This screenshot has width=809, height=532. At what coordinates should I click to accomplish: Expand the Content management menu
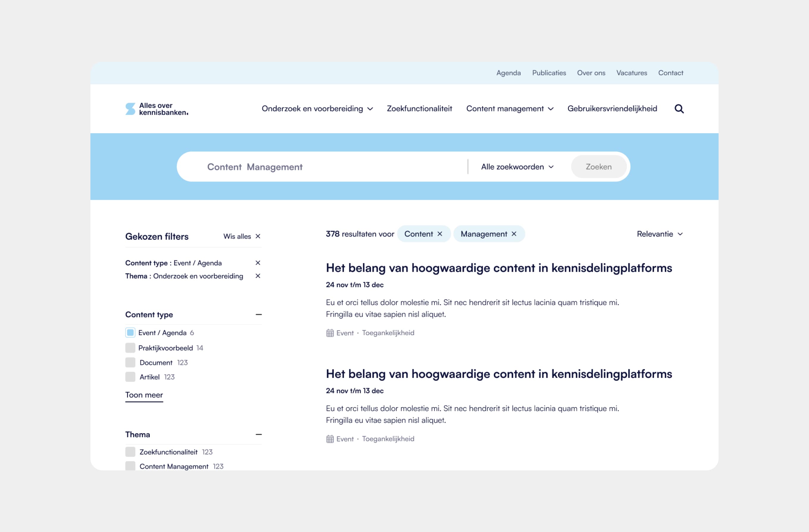click(510, 109)
